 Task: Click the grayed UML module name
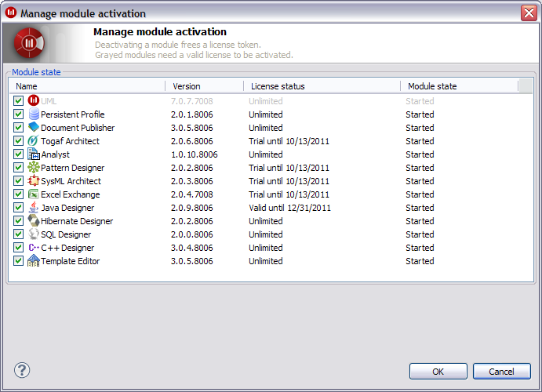pos(49,101)
